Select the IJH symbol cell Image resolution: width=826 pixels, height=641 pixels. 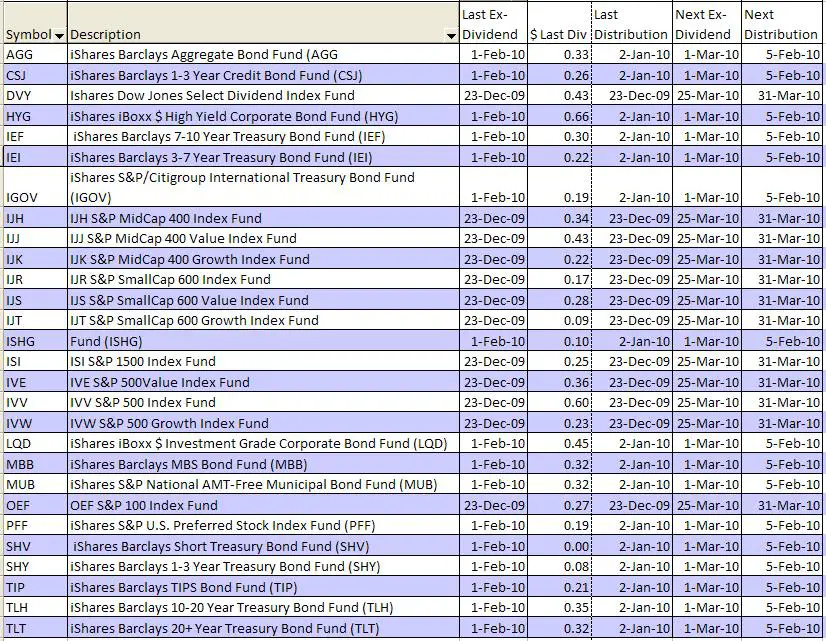click(x=35, y=218)
